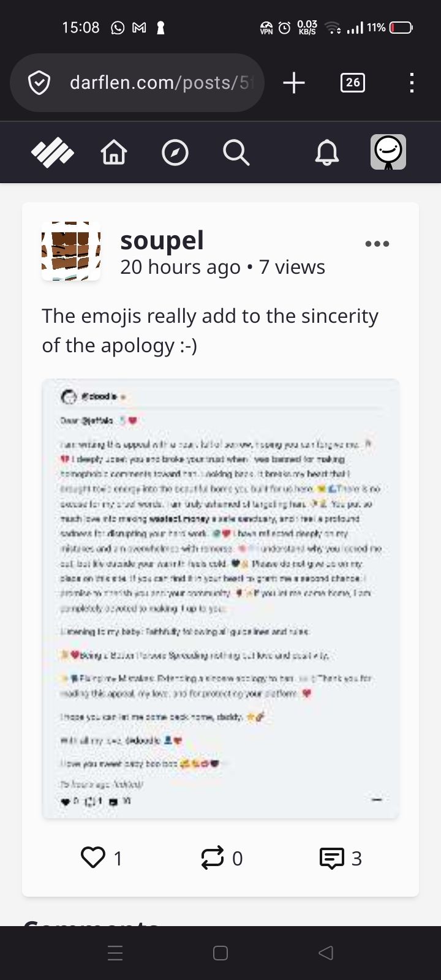This screenshot has height=980, width=441.
Task: Open the browser three-dot menu
Action: (412, 83)
